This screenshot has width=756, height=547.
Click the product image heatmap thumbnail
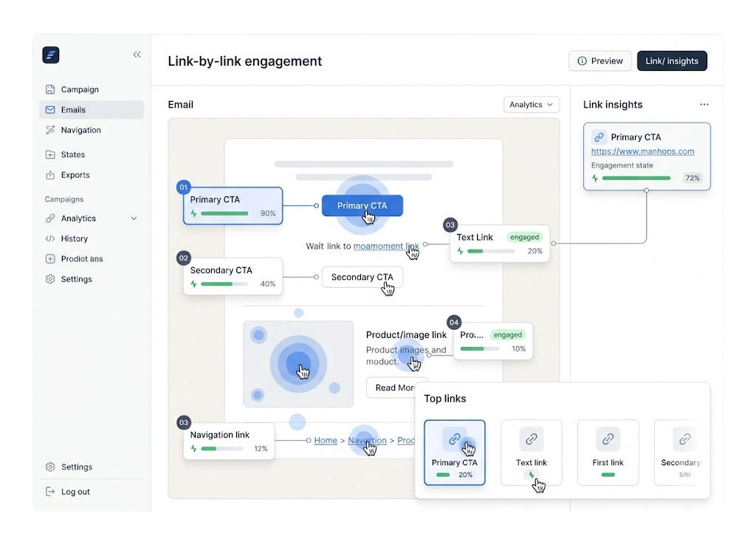pos(298,365)
